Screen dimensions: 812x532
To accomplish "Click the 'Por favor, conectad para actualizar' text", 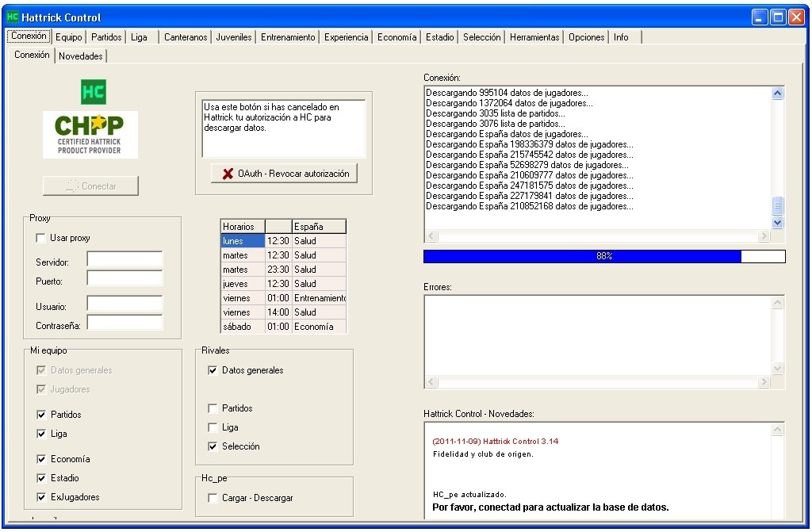I will tap(550, 507).
